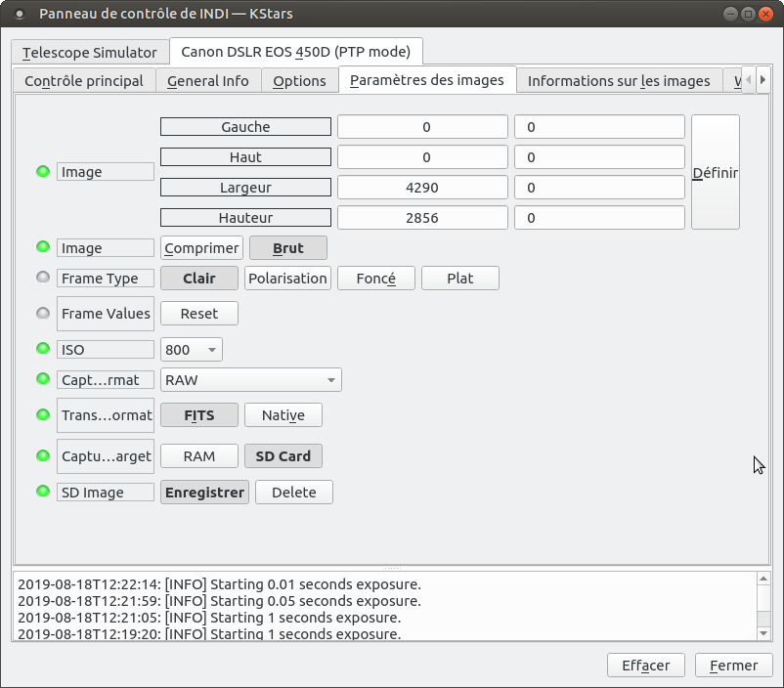Open the Options tab
This screenshot has width=784, height=688.
[299, 80]
